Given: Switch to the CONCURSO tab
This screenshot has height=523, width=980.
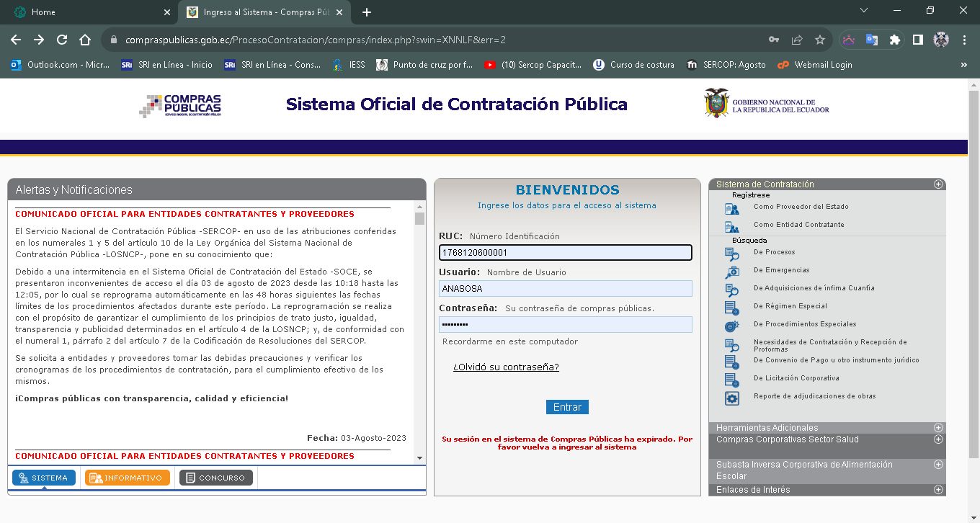Looking at the screenshot, I should pos(216,478).
